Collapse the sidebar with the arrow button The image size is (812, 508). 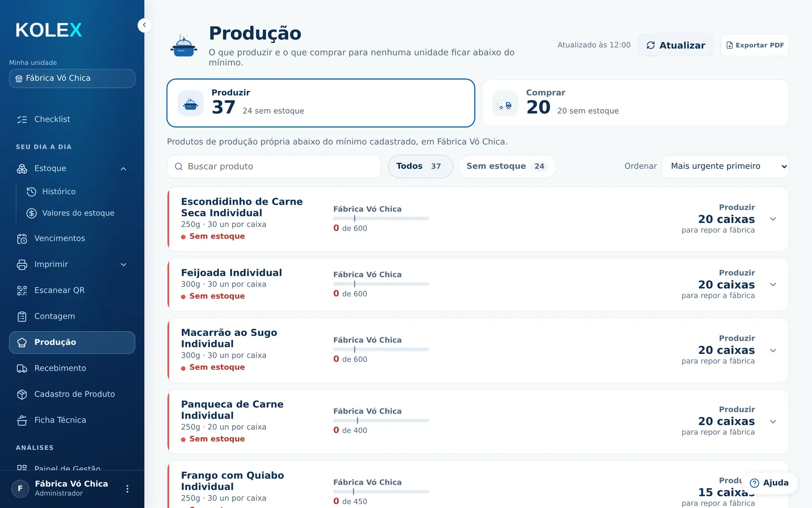(145, 25)
